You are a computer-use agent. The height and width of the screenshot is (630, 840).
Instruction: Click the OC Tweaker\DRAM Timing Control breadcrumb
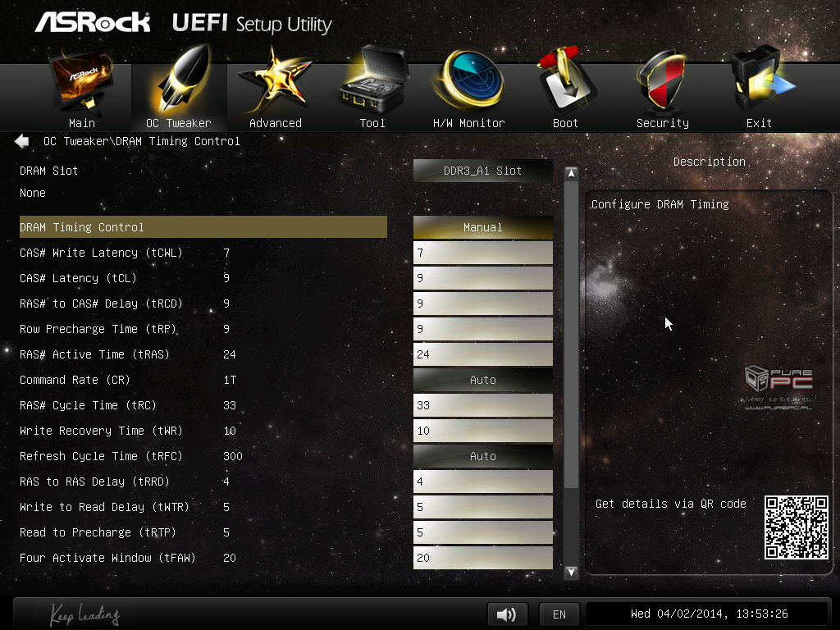141,141
